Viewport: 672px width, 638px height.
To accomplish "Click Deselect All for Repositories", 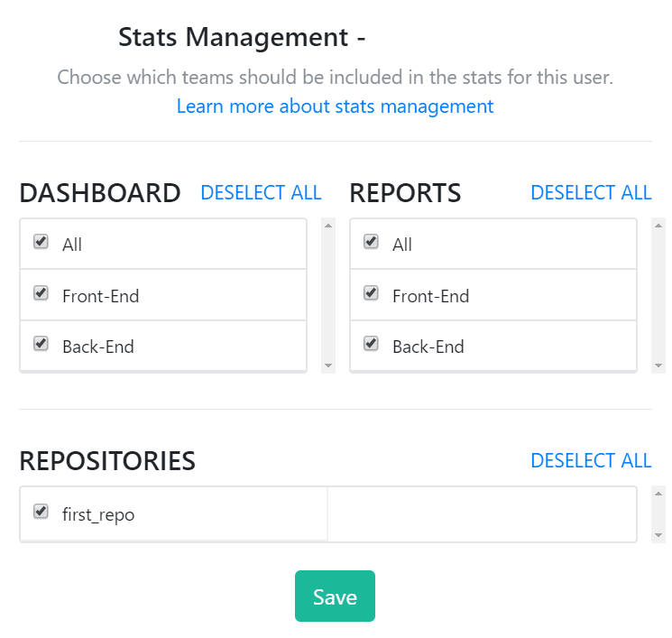I will 591,461.
